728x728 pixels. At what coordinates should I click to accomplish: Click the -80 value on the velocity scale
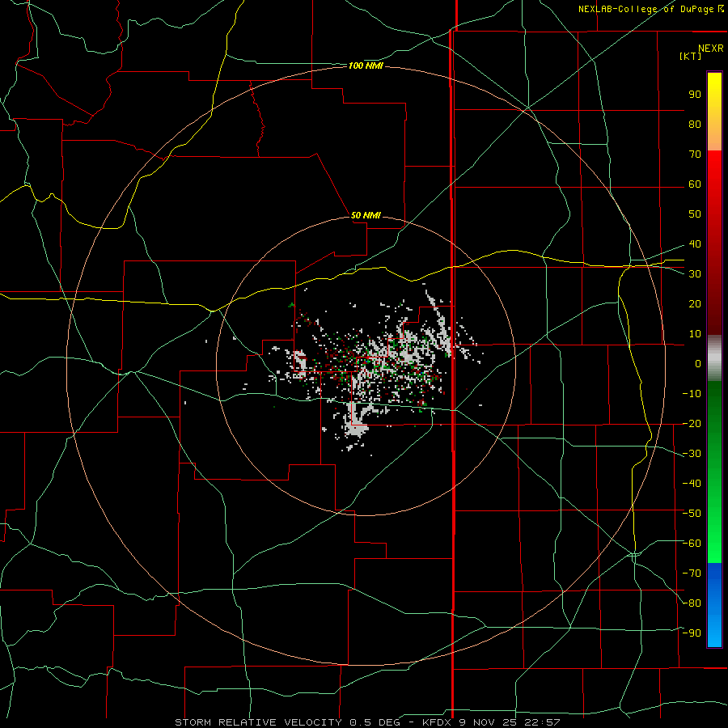point(692,603)
